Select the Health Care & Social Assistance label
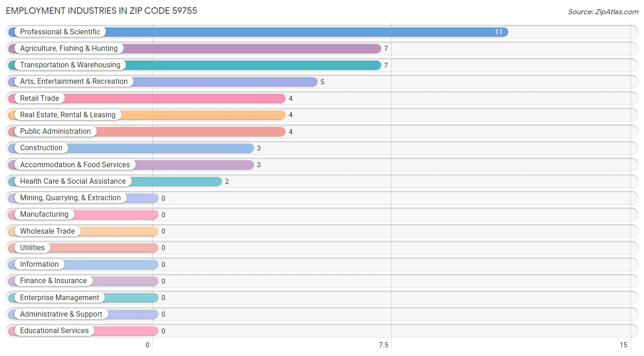This screenshot has width=644, height=356. click(73, 181)
